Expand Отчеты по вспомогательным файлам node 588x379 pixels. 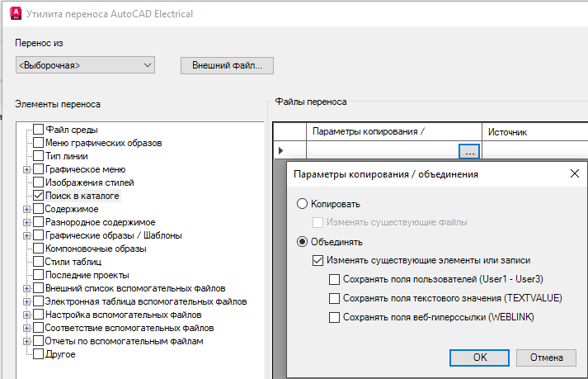[26, 342]
